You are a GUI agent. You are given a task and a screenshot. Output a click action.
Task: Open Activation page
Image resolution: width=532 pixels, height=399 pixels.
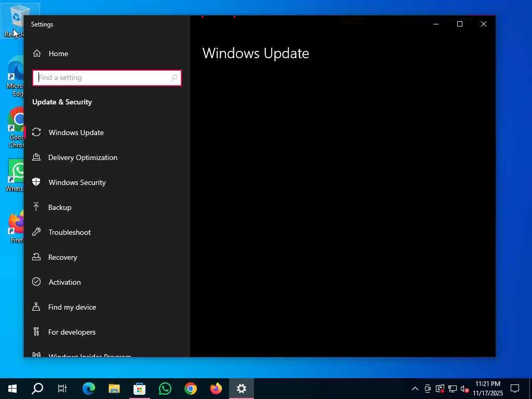pos(107,282)
